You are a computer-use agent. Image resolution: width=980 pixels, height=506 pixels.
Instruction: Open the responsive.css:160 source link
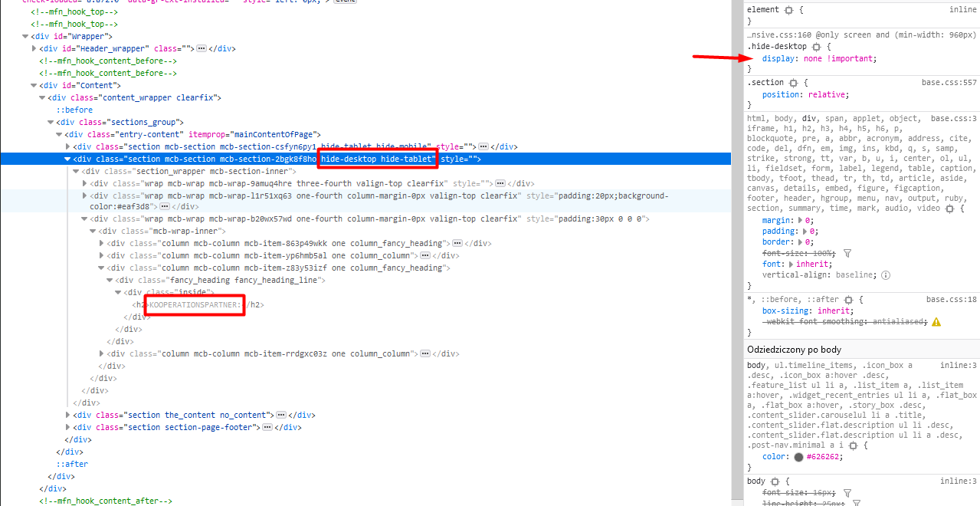coord(779,34)
